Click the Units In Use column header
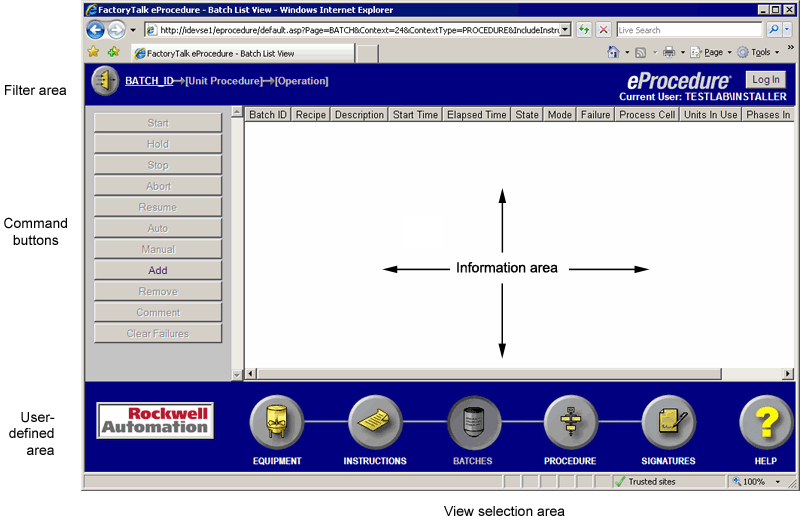 tap(711, 115)
